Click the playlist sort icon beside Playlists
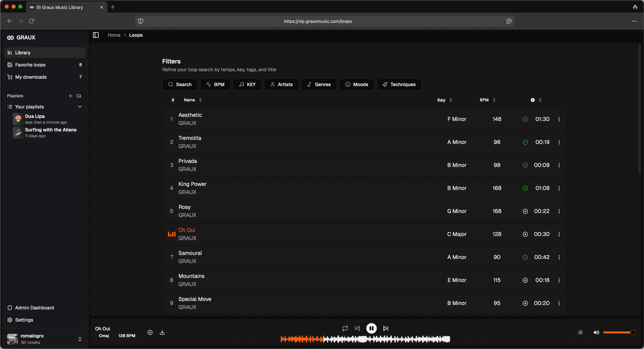This screenshot has width=644, height=349. click(x=79, y=96)
